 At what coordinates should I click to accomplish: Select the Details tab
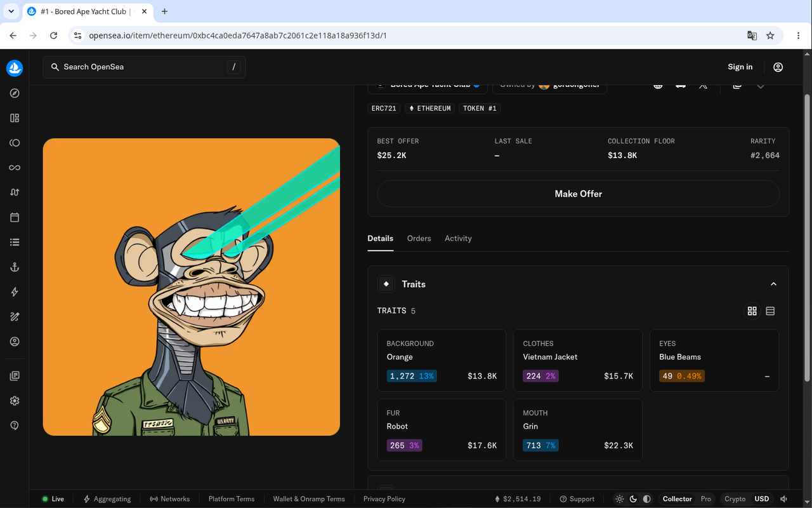pos(380,238)
